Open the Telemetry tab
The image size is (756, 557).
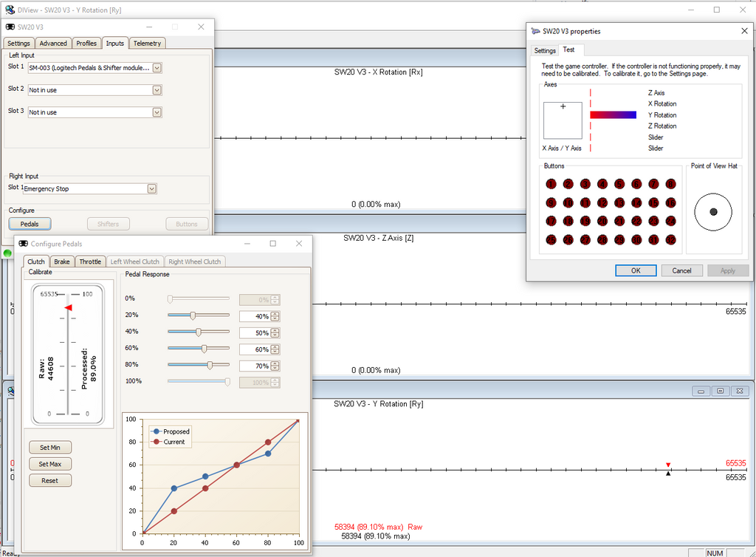tap(147, 44)
